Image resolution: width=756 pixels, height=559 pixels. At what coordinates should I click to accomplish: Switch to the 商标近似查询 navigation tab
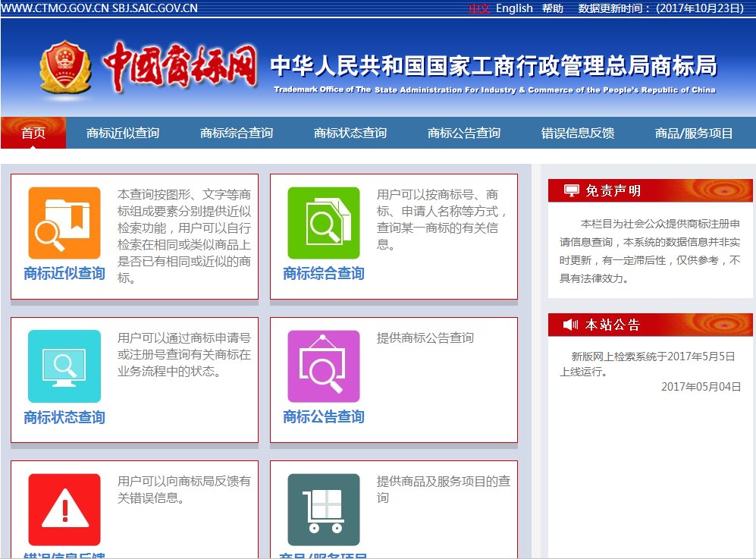click(122, 132)
